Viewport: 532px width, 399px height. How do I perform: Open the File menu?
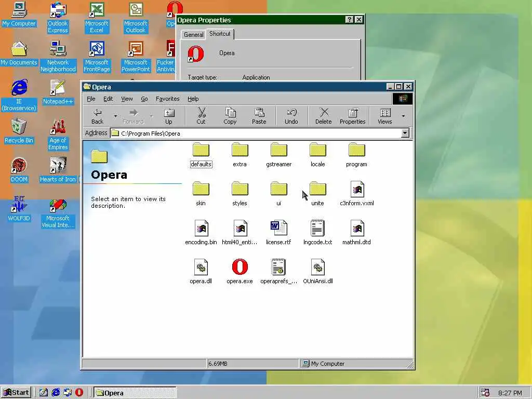[91, 99]
